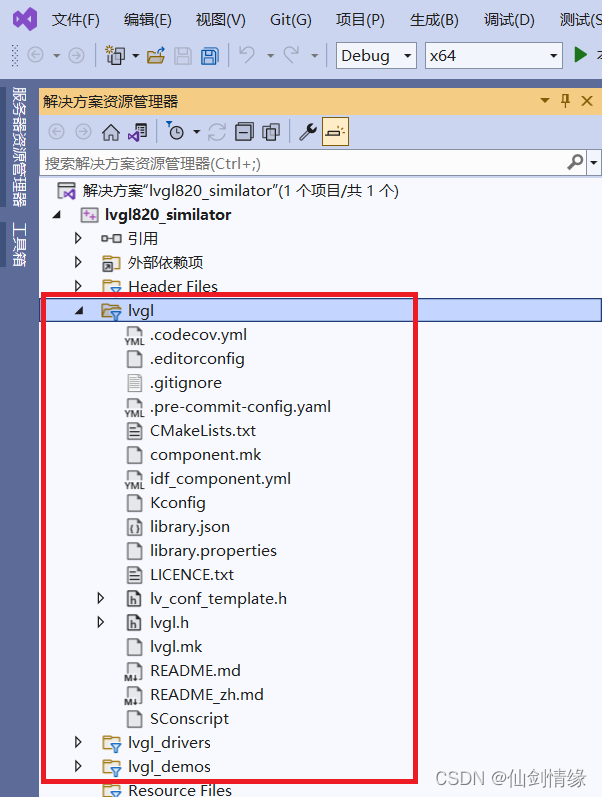Expand the 引用 node

[x=78, y=238]
